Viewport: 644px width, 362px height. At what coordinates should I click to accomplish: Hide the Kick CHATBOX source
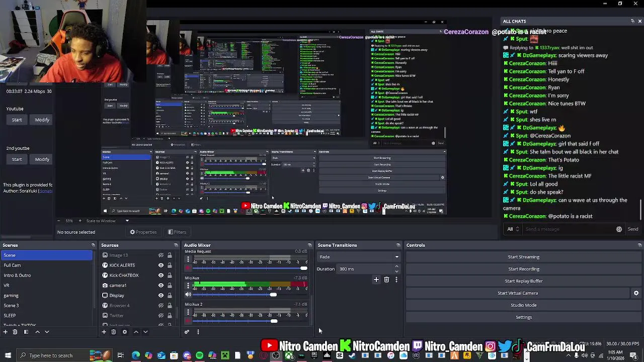coord(161,276)
